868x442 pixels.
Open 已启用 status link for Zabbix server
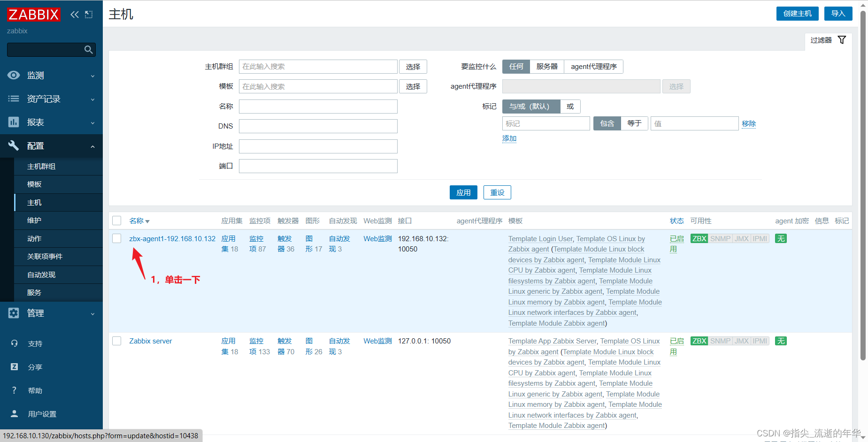[676, 346]
